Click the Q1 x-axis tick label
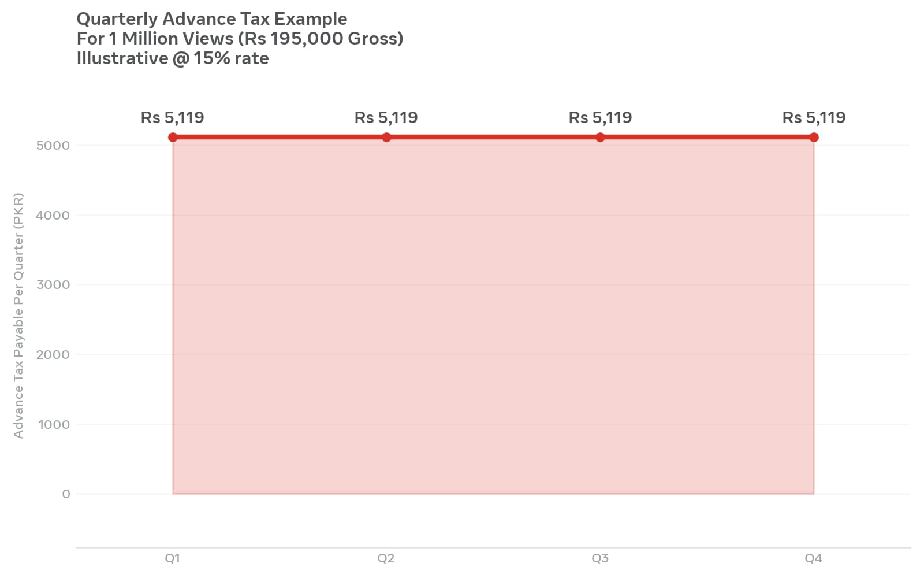 (x=173, y=558)
